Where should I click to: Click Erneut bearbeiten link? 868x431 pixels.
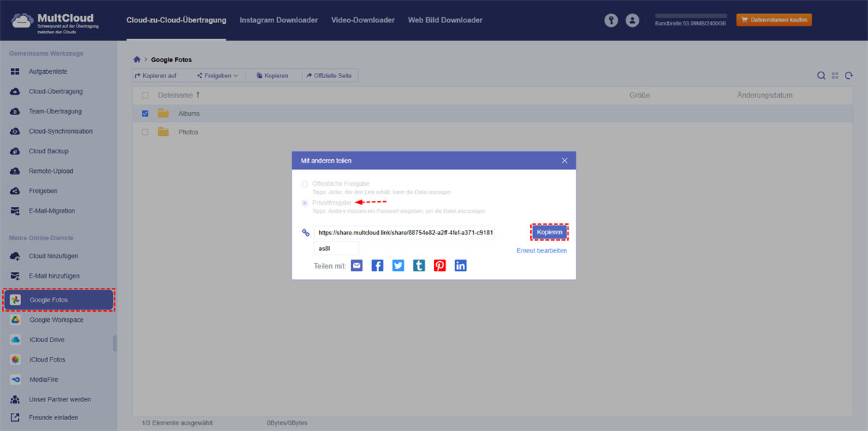(x=542, y=250)
